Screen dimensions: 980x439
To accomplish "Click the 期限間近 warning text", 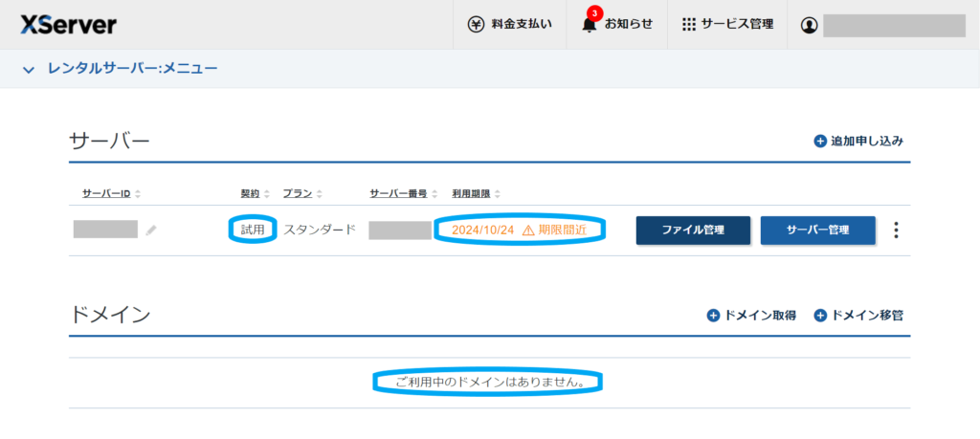I will click(563, 230).
